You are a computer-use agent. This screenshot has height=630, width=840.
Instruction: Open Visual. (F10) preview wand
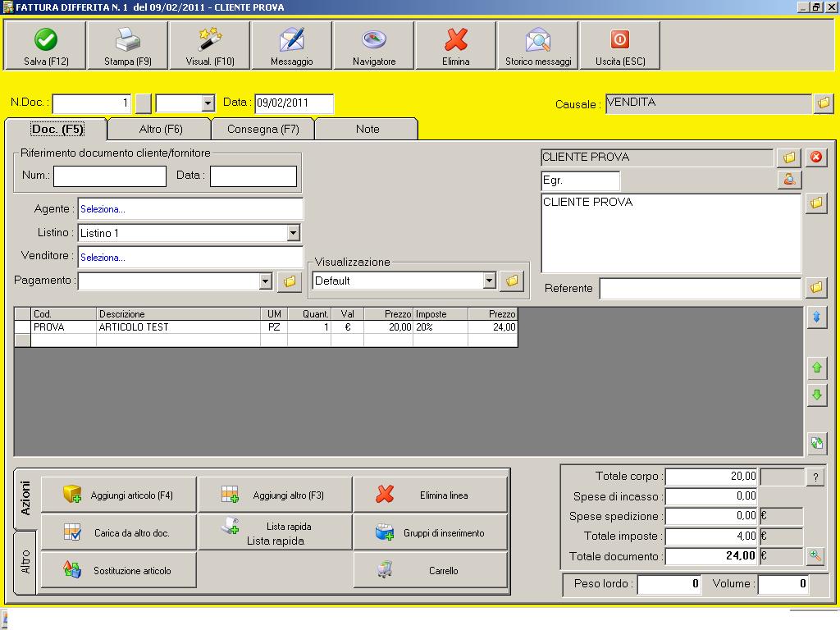[210, 40]
